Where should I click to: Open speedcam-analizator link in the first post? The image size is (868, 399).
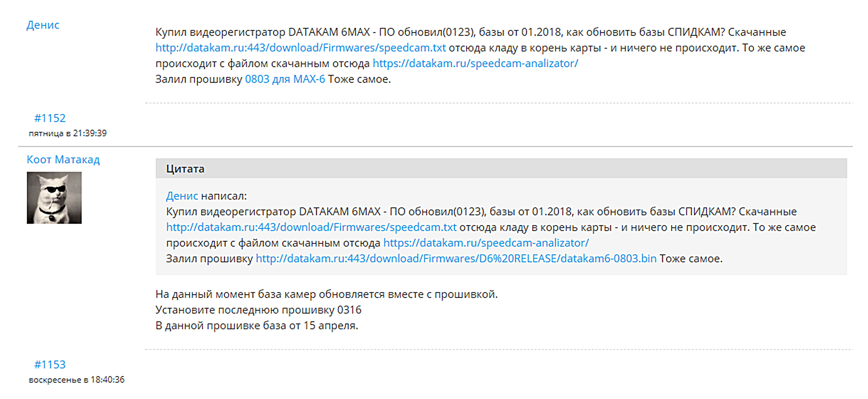click(x=475, y=63)
